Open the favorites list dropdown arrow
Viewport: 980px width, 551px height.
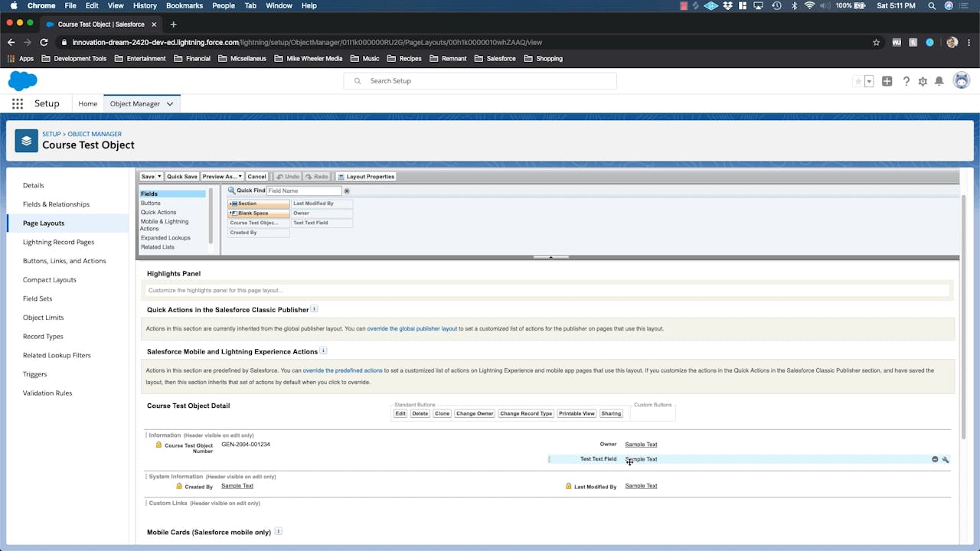[x=869, y=81]
